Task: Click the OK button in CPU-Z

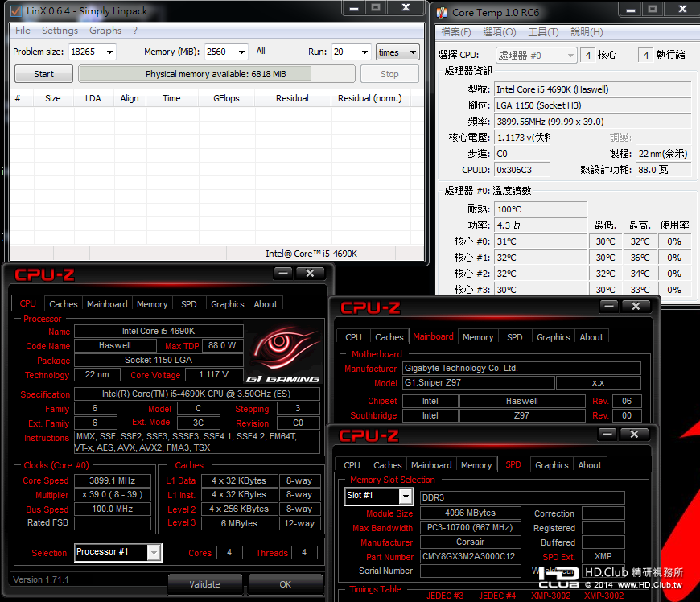Action: point(286,584)
